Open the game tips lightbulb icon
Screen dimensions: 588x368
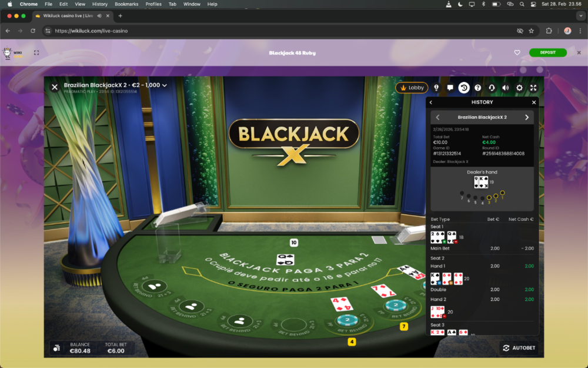[436, 88]
